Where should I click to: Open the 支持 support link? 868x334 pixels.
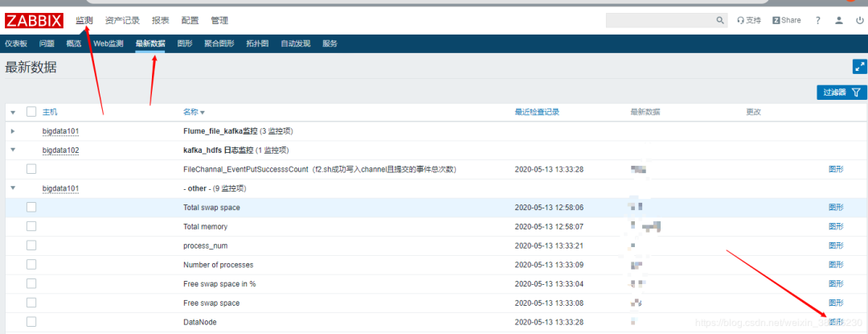tap(749, 20)
